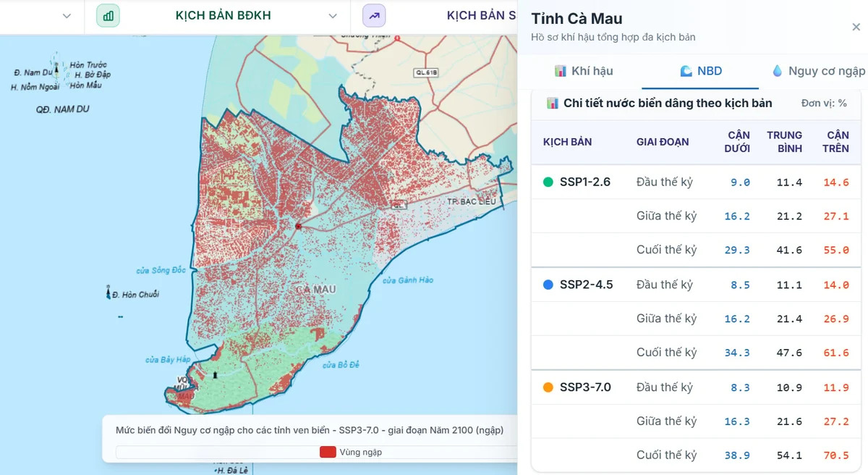Click the value 14.6 in SSP1-2.6 row
Viewport: 868px width, 475px height.
(835, 182)
